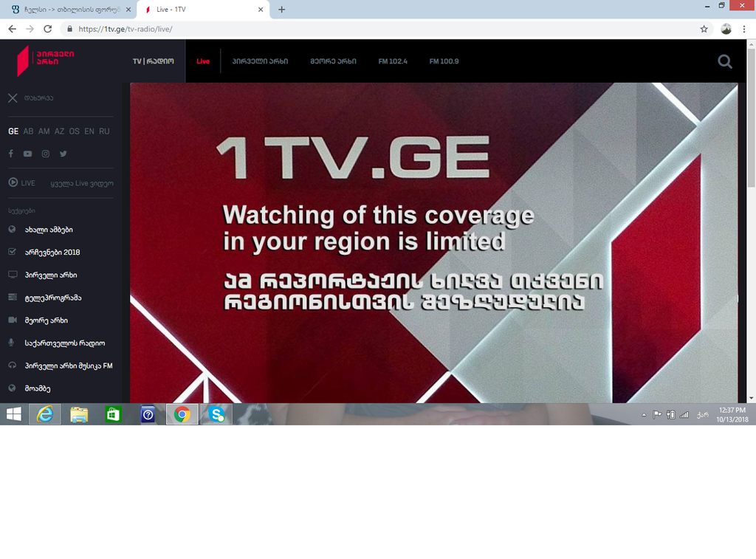This screenshot has width=756, height=559.
Task: Open the Instagram icon in the sidebar
Action: [x=45, y=154]
